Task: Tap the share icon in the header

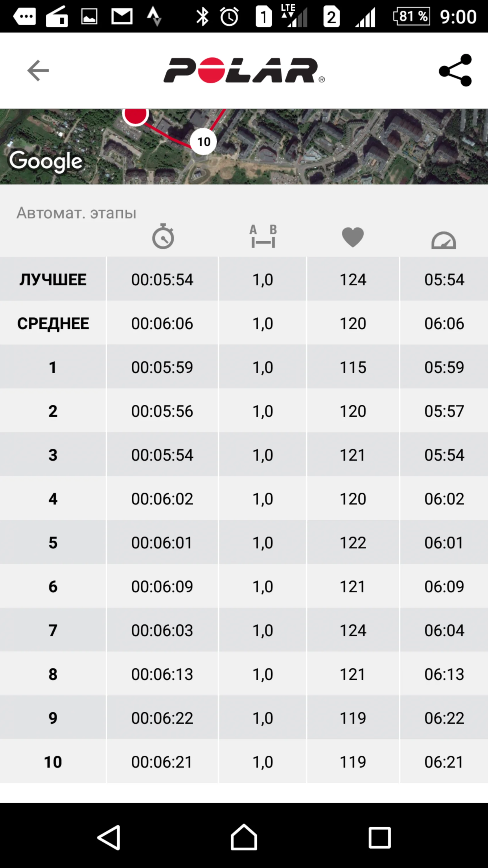Action: [x=455, y=70]
